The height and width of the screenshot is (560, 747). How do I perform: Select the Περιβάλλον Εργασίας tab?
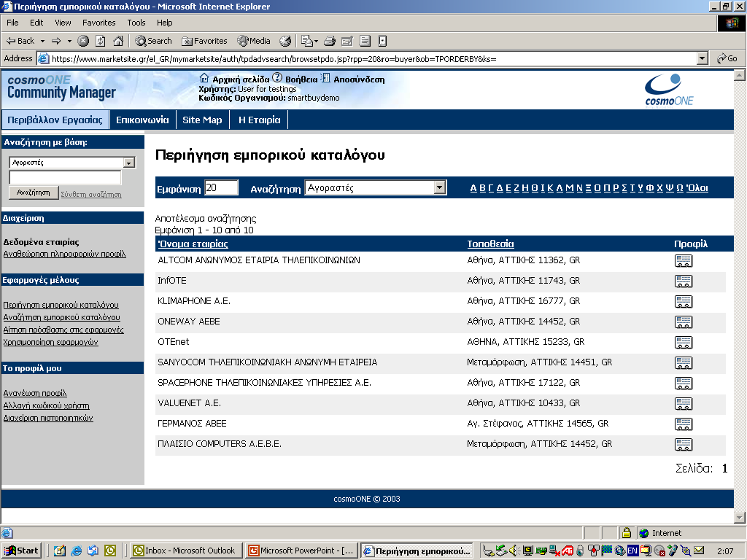[55, 120]
